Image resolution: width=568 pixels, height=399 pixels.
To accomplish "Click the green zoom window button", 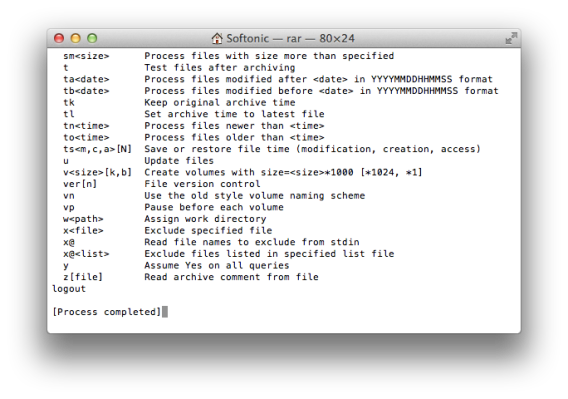I will (x=92, y=38).
